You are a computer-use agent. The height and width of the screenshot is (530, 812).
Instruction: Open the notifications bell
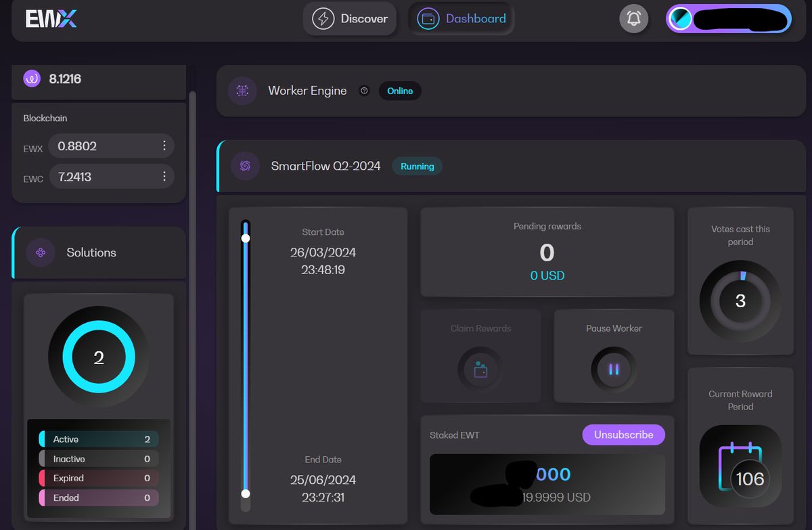634,18
